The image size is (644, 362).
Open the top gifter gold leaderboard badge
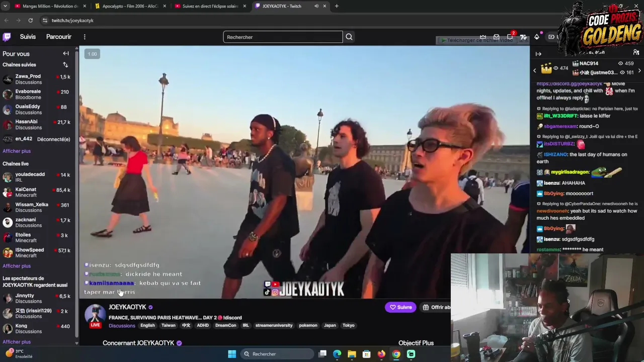click(x=546, y=68)
